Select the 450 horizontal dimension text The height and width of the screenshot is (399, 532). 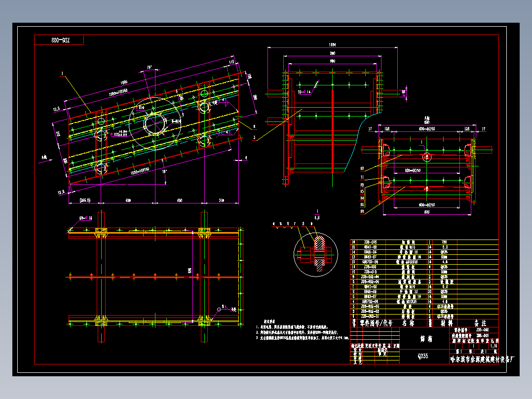(x=180, y=200)
